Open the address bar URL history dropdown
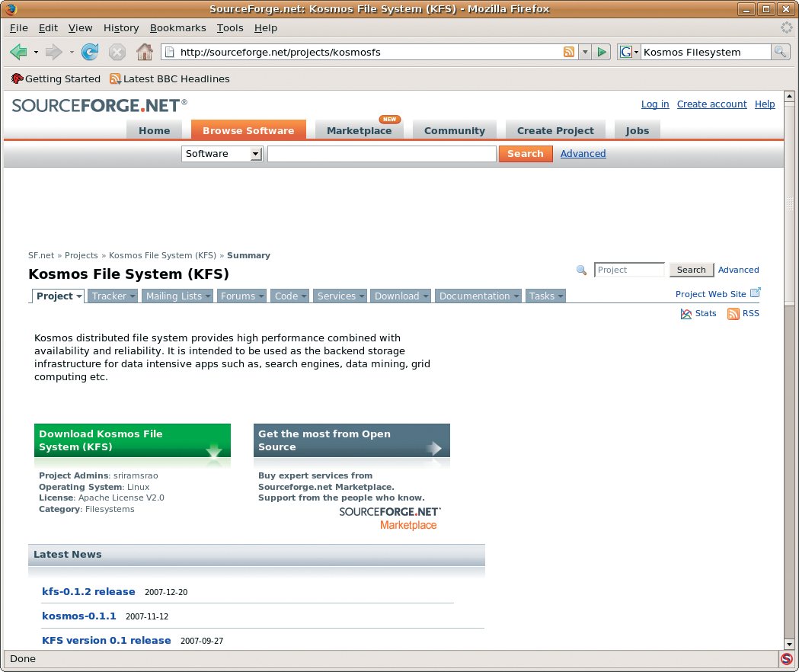The height and width of the screenshot is (672, 799). [585, 52]
